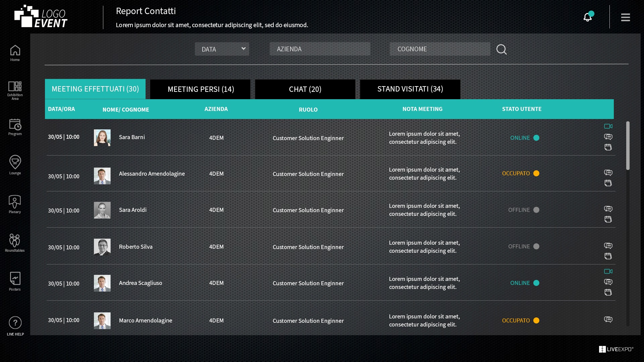This screenshot has height=362, width=644.
Task: Open Sara Barni's profile photo
Action: pos(102,138)
